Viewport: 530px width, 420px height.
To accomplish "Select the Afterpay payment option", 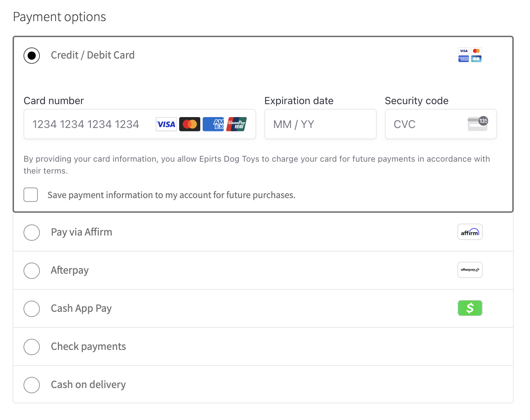I will [31, 271].
